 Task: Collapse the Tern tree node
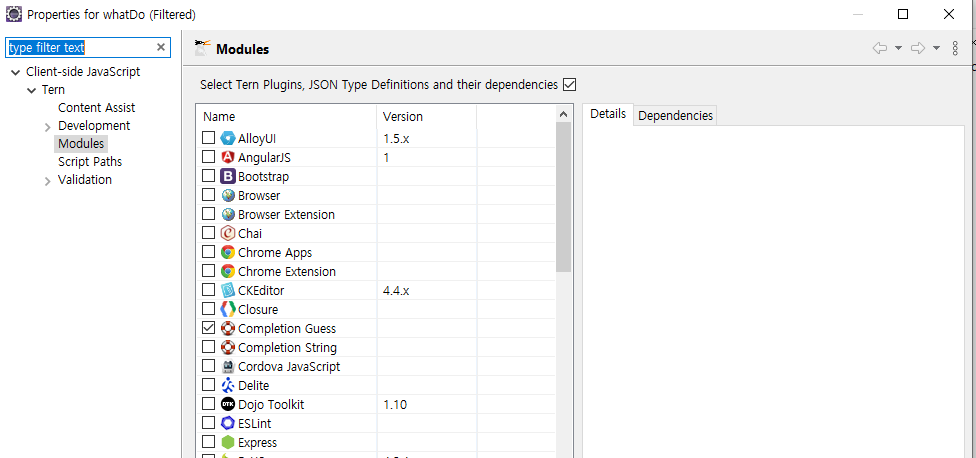point(31,91)
